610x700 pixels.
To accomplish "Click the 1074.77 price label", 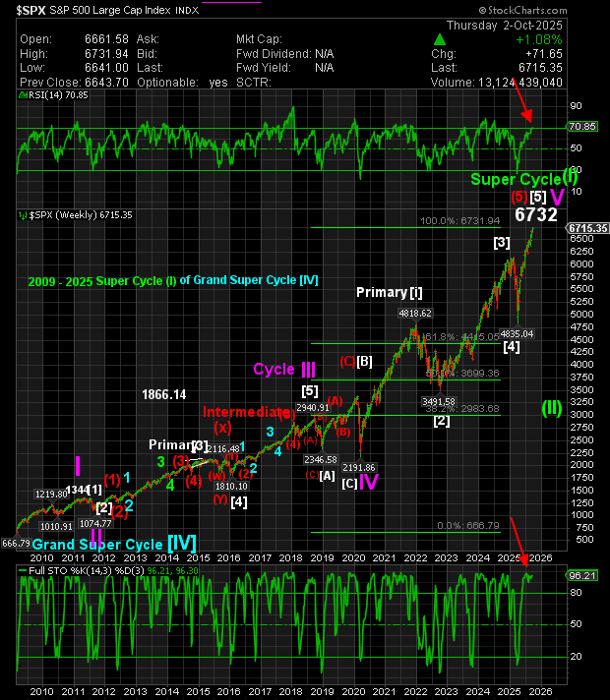I will tap(94, 524).
